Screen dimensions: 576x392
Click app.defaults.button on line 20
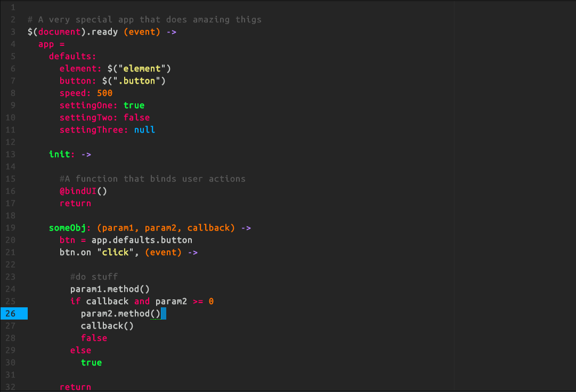(x=141, y=240)
